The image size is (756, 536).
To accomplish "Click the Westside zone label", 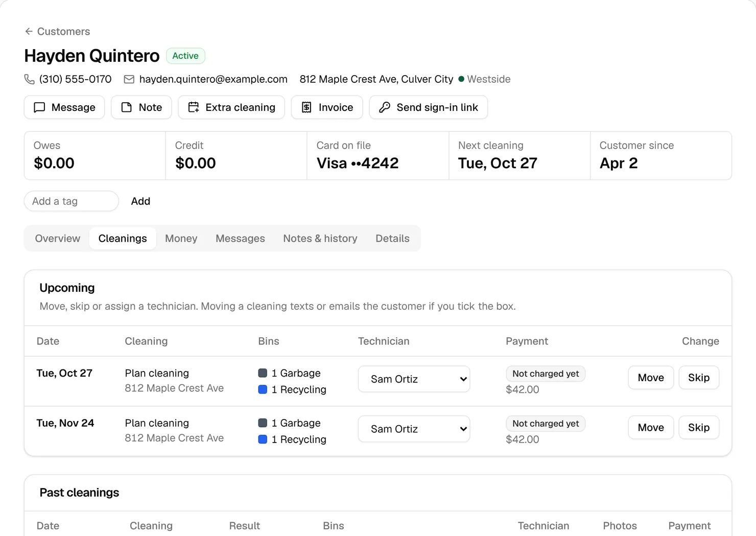I will point(489,79).
